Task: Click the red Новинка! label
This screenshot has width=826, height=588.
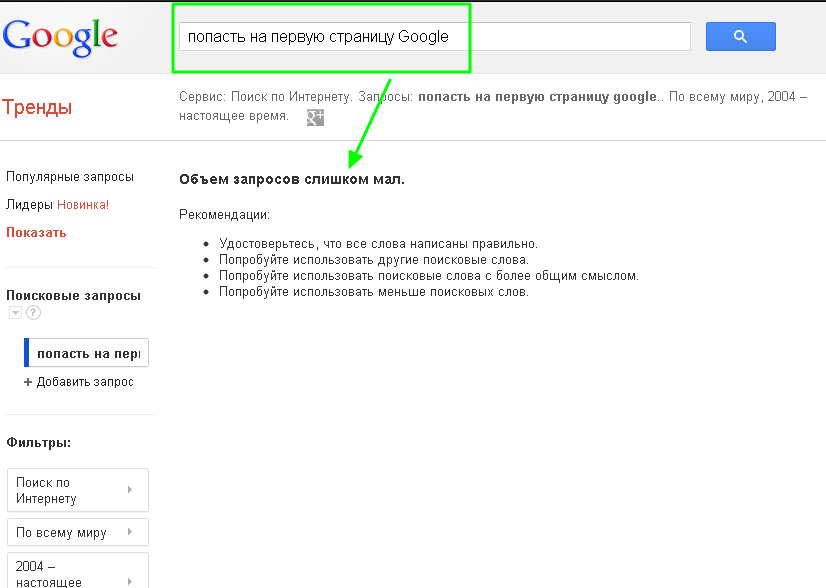Action: [x=83, y=204]
